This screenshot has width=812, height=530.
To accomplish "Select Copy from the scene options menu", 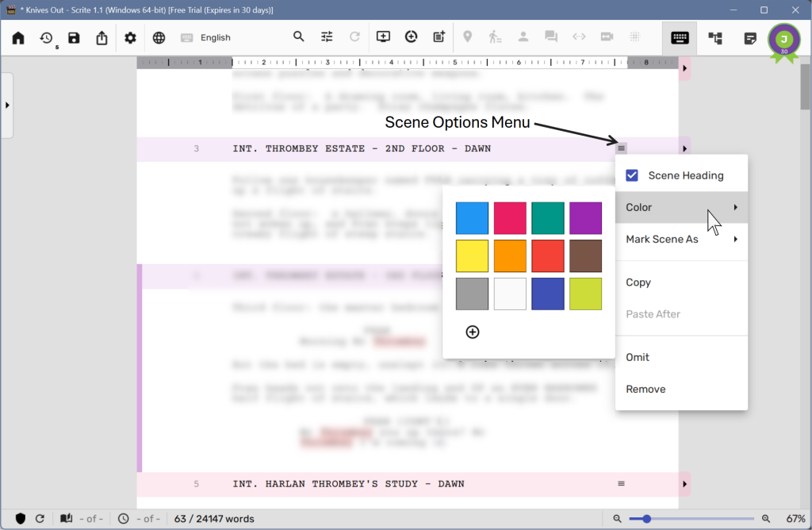I will pos(638,282).
